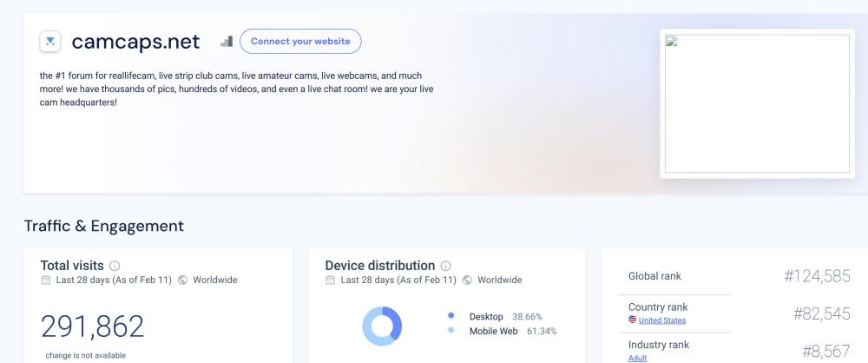The width and height of the screenshot is (868, 363).
Task: Click the camcaps.net site favicon
Action: coord(50,42)
